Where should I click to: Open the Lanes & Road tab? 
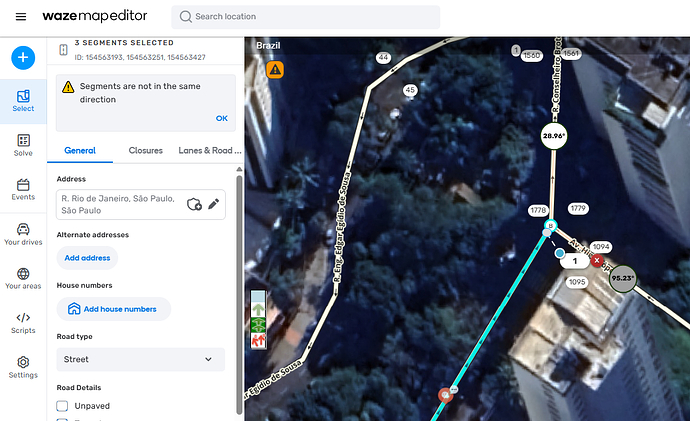tap(209, 150)
